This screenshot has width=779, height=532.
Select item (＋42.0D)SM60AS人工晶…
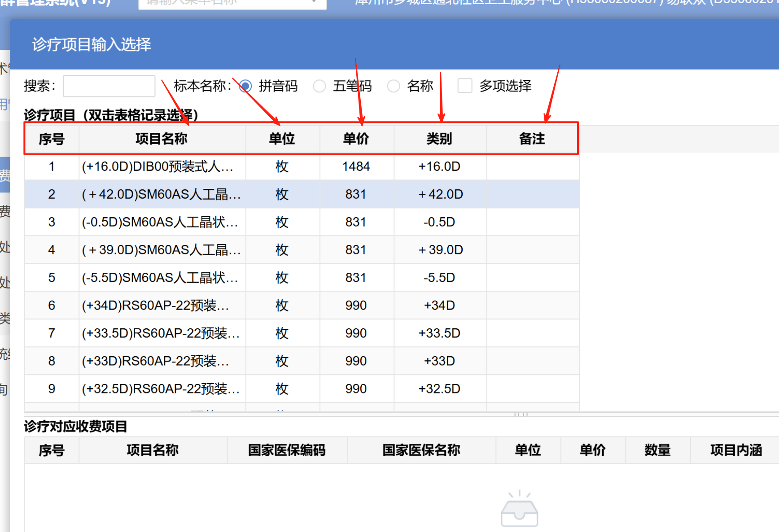coord(162,195)
